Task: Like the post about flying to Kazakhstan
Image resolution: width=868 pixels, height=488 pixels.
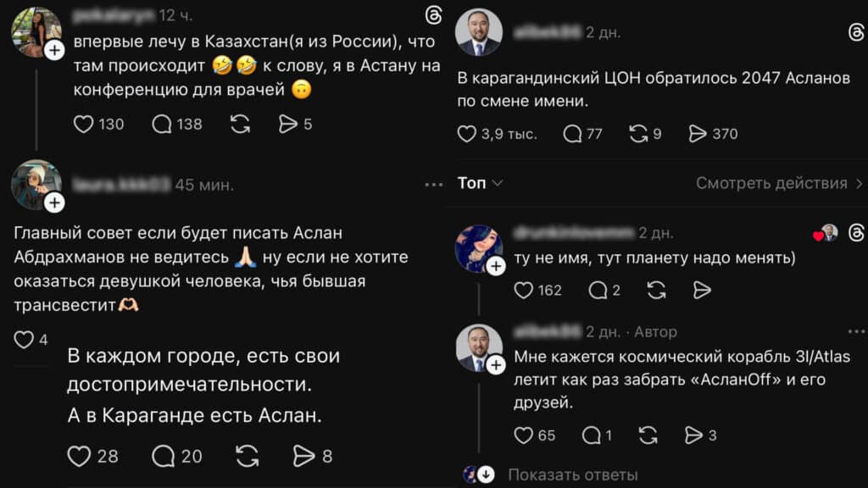Action: coord(84,124)
